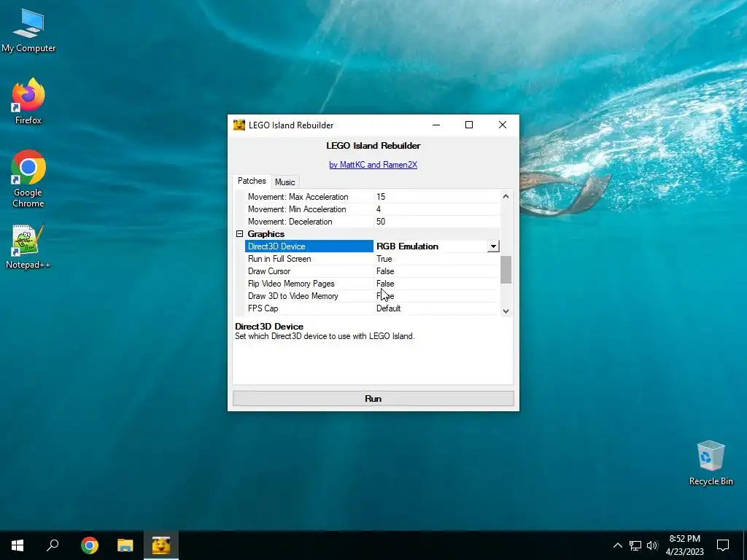Image resolution: width=747 pixels, height=560 pixels.
Task: Open network status tray icon
Action: (x=635, y=545)
